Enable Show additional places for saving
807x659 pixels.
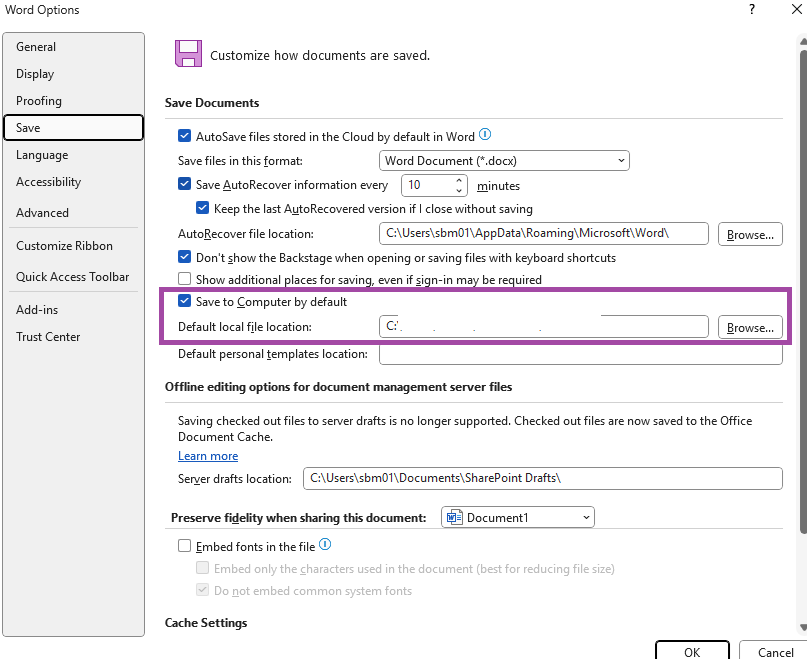click(184, 279)
